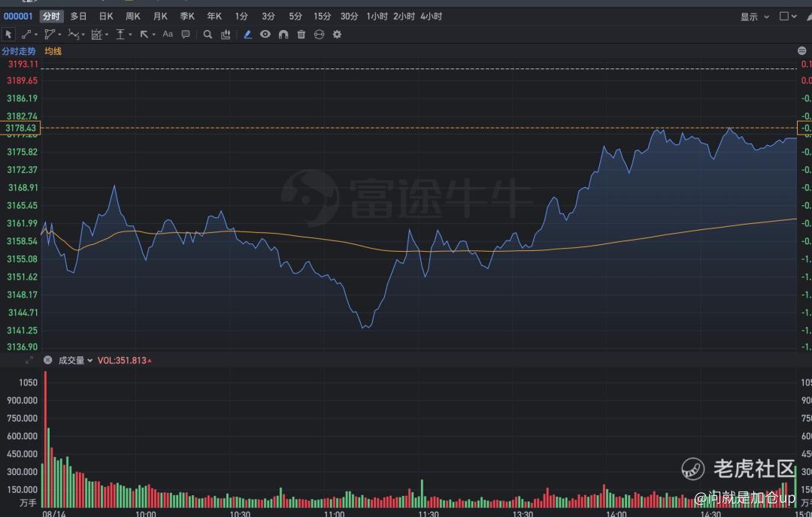Click the 13:30 time axis label
Viewport: 812px width, 517px height.
click(523, 513)
